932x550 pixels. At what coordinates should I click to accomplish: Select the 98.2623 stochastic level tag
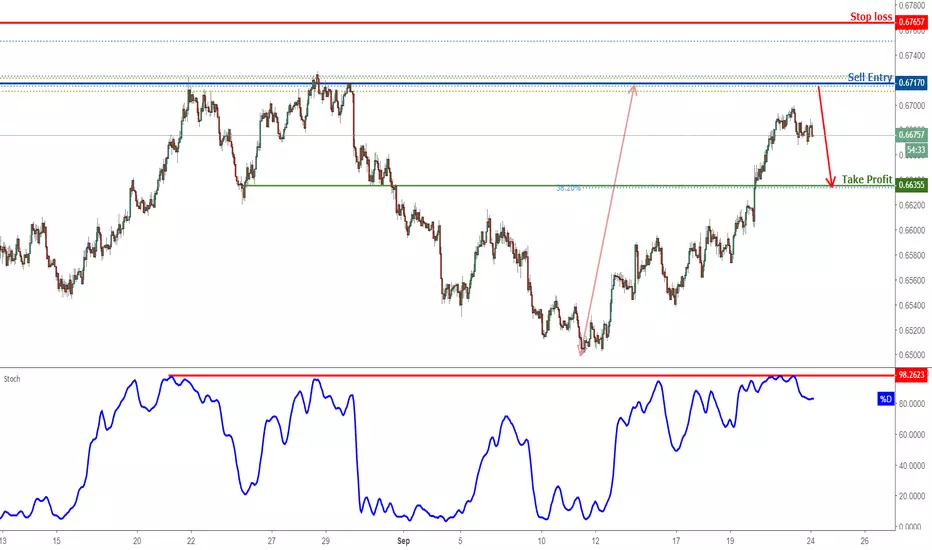(x=911, y=375)
